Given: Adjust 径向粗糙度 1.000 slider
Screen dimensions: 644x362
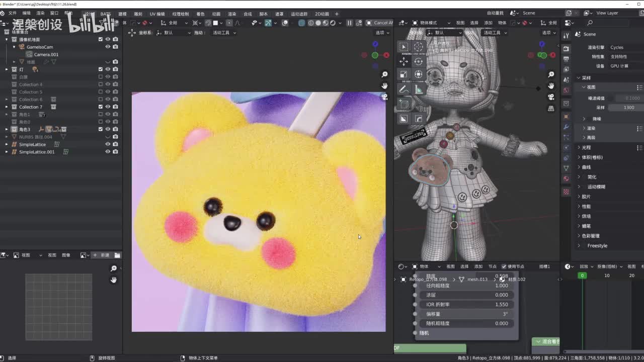Looking at the screenshot, I should [x=467, y=286].
